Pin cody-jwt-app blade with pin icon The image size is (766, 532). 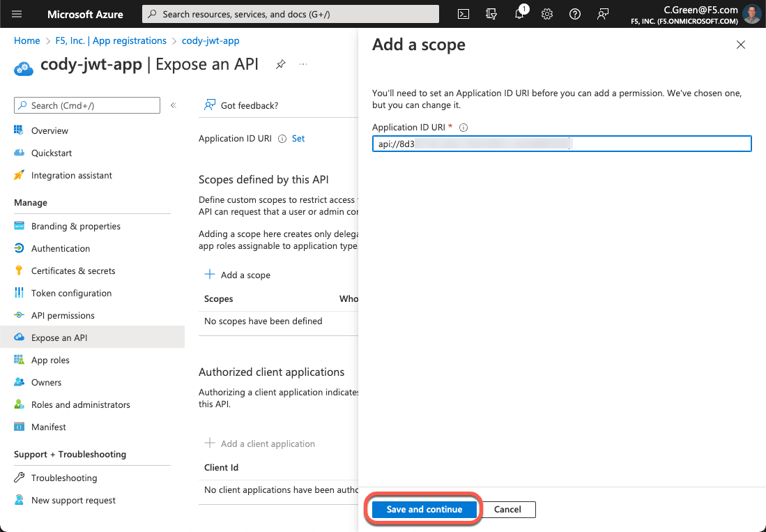coord(280,64)
